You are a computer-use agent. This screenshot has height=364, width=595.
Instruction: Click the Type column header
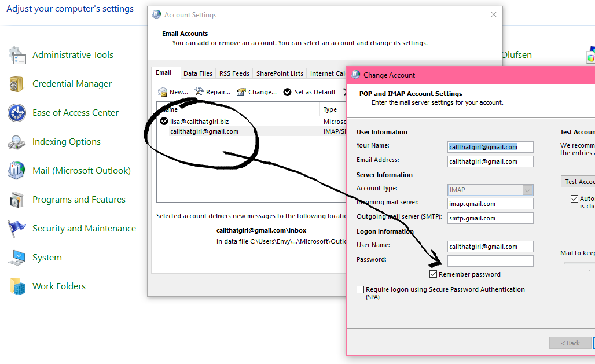[333, 109]
